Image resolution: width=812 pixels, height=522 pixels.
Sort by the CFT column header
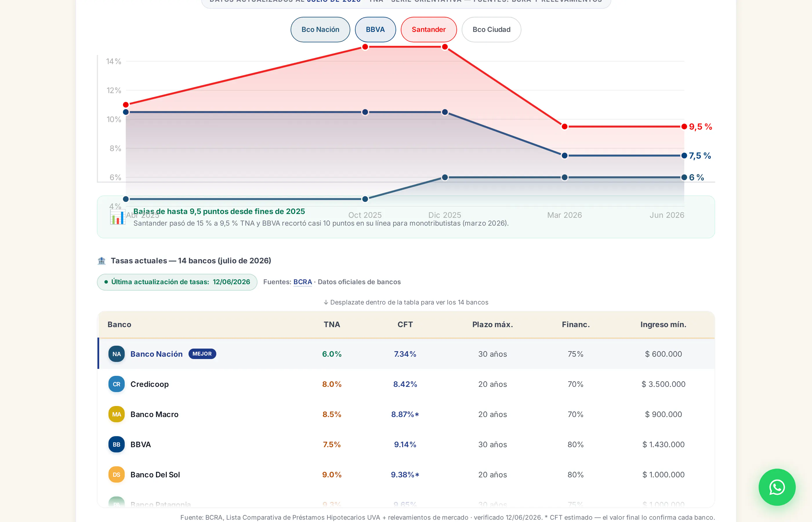tap(405, 325)
